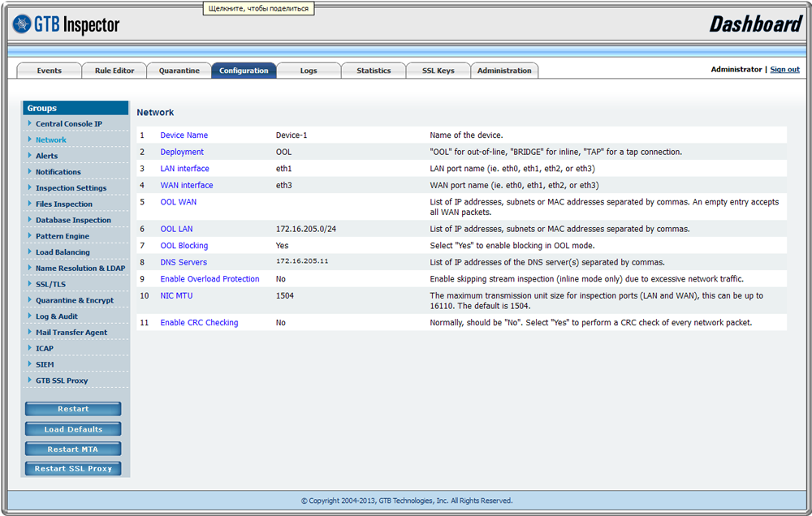Open the GTB SSL Proxy group
Screen dimensions: 812x516
62,381
